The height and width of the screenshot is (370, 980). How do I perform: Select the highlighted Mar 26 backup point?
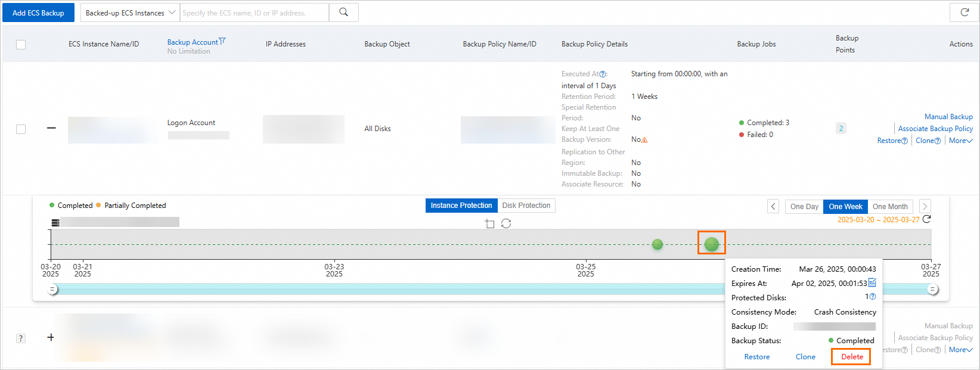coord(712,244)
